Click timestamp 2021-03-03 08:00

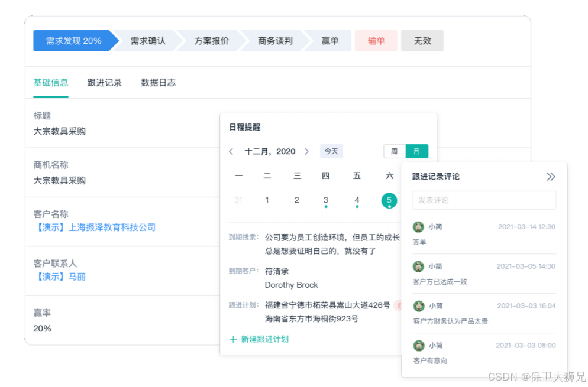coord(525,346)
